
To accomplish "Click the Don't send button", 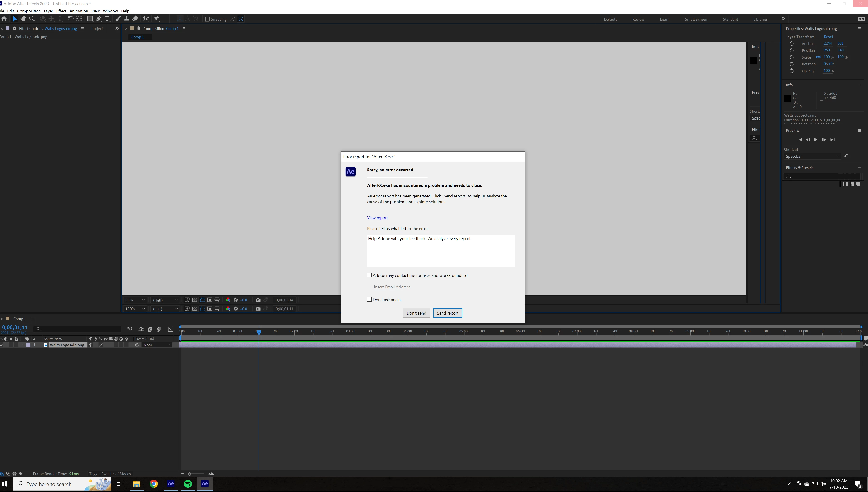I will point(416,313).
